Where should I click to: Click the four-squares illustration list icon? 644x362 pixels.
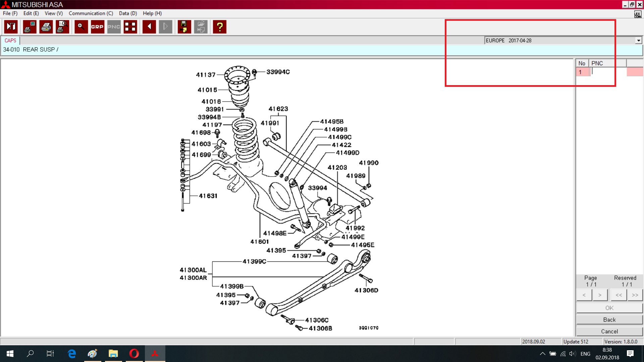tap(130, 27)
